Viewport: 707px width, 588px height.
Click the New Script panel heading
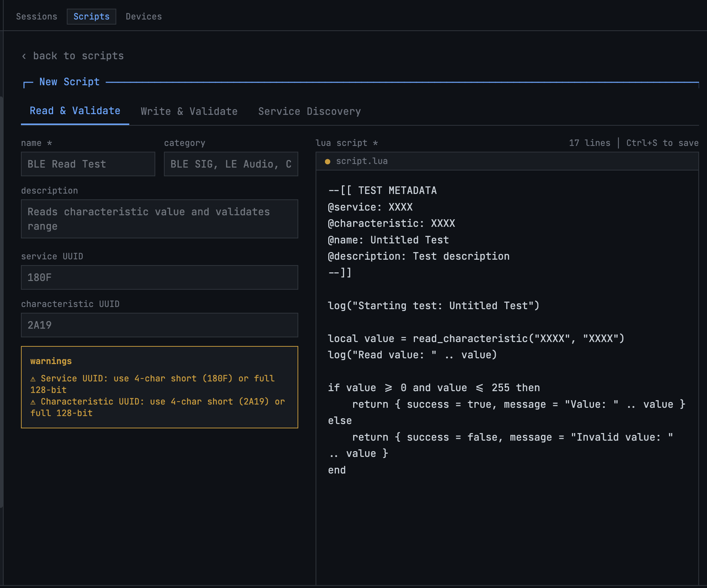point(69,82)
